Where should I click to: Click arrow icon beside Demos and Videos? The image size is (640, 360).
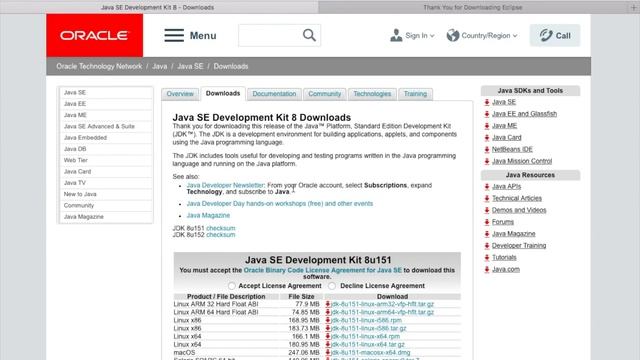(x=487, y=211)
